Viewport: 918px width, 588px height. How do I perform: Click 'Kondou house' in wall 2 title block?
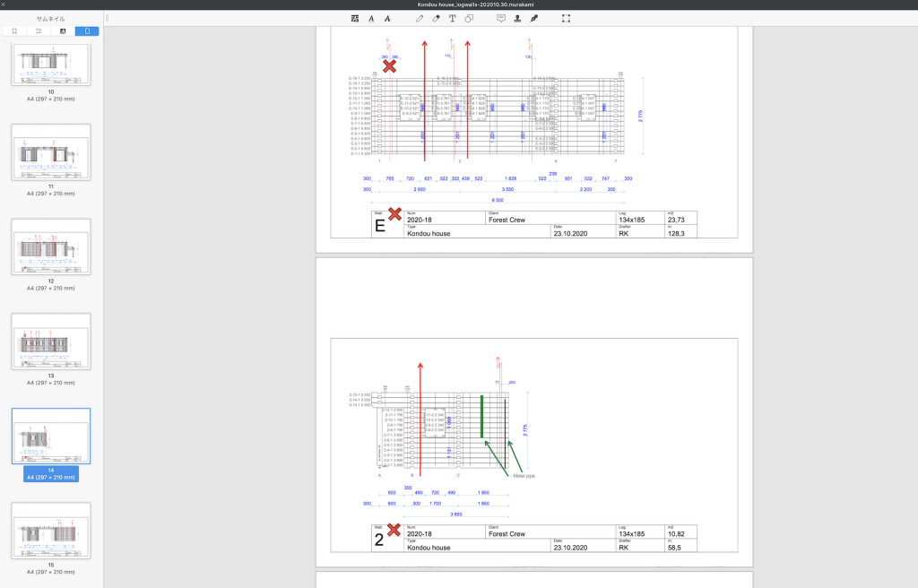(429, 548)
